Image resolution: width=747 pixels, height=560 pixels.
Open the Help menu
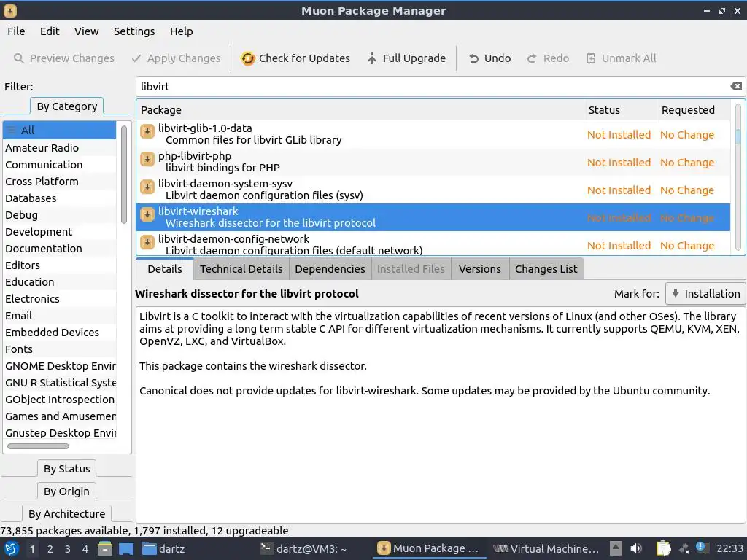[181, 31]
